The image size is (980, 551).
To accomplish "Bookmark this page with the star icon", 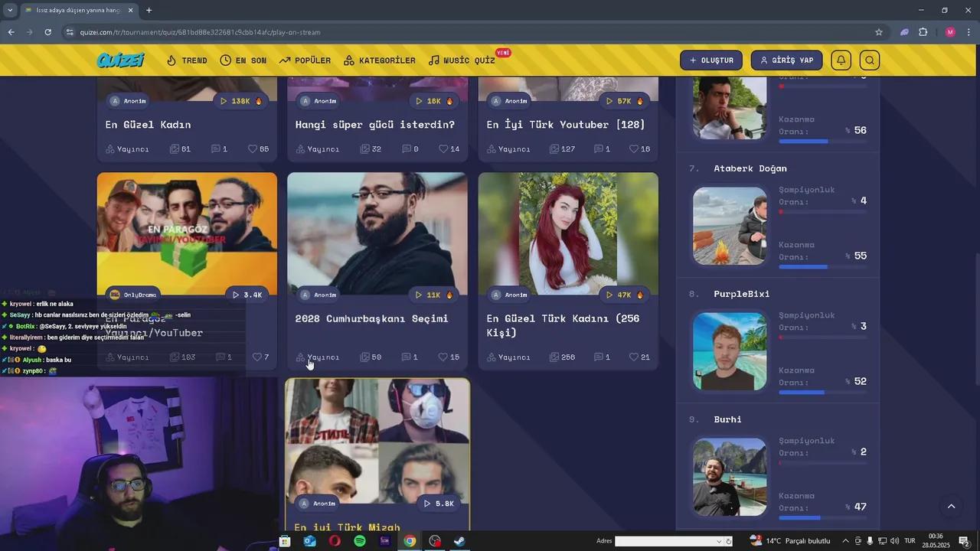I will (879, 32).
